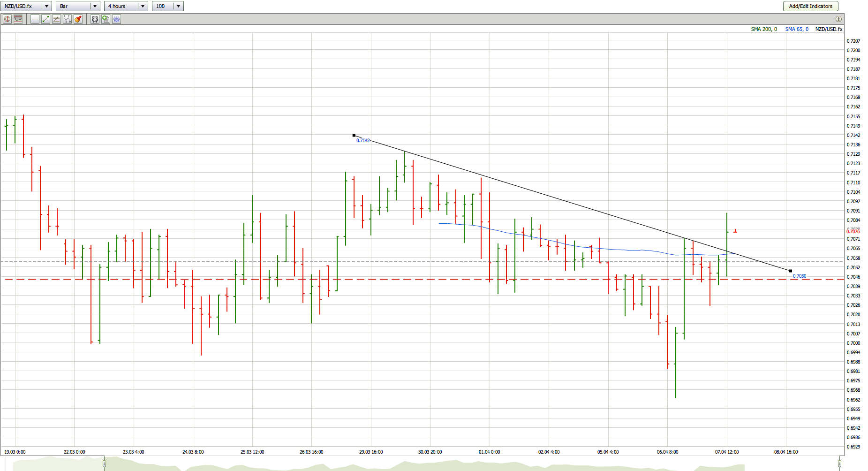Click the Add/Edit Indicators button
Screen dimensions: 868x471
810,6
